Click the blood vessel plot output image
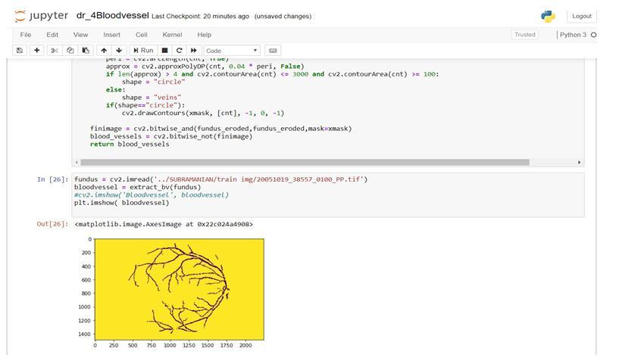Viewport: 622px width, 364px height. [x=180, y=289]
